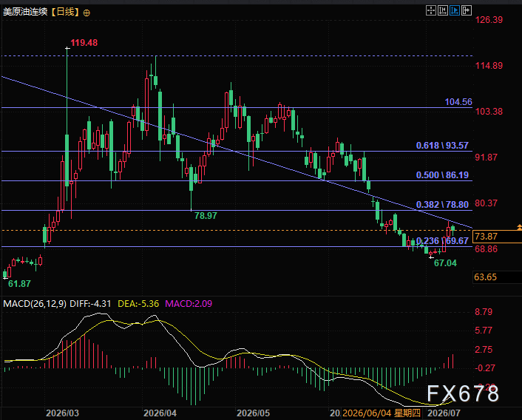Select the 0.500 \ 86.19 Fibonacci line label
522x420 pixels.
tap(442, 175)
